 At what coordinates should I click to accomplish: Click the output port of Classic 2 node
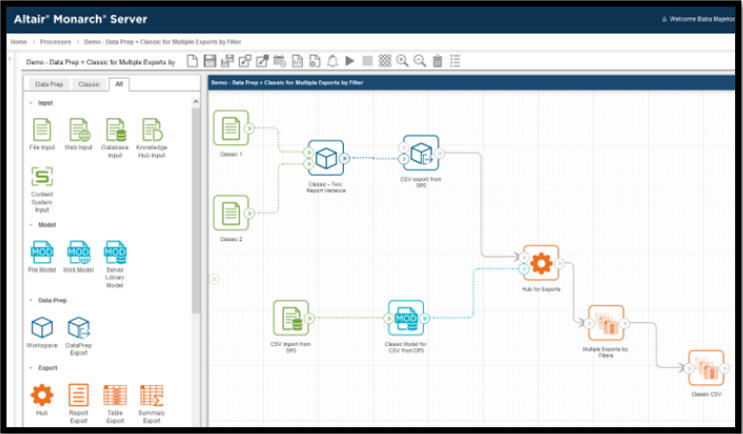coord(249,213)
